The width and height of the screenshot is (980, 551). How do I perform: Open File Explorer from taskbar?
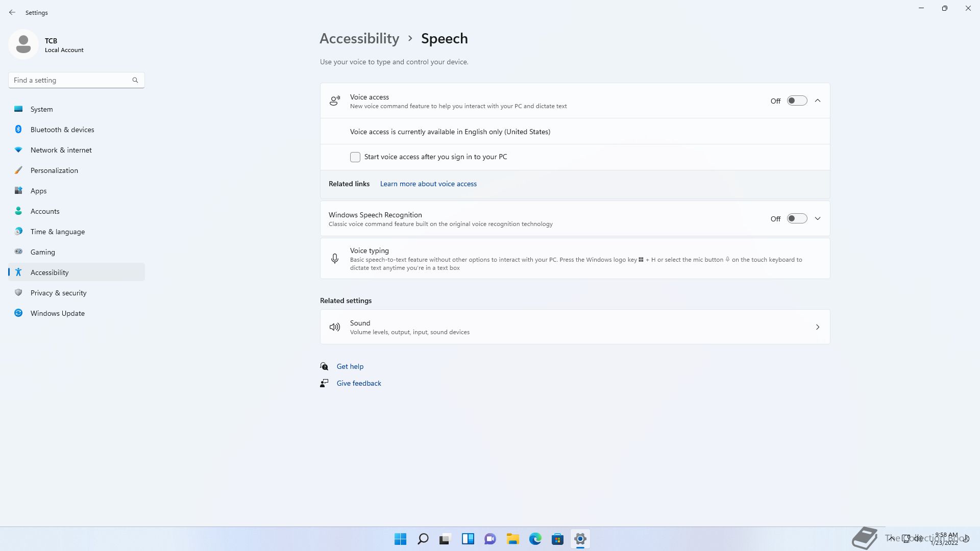[513, 539]
